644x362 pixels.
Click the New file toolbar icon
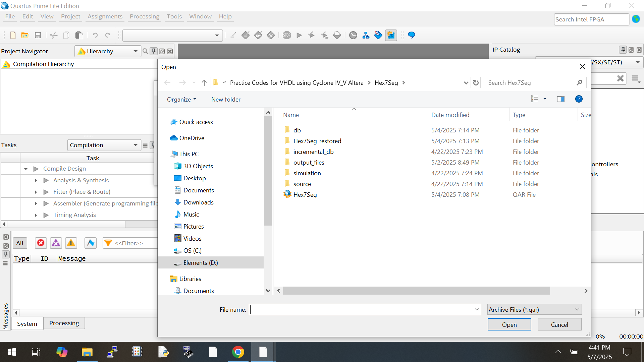(13, 35)
